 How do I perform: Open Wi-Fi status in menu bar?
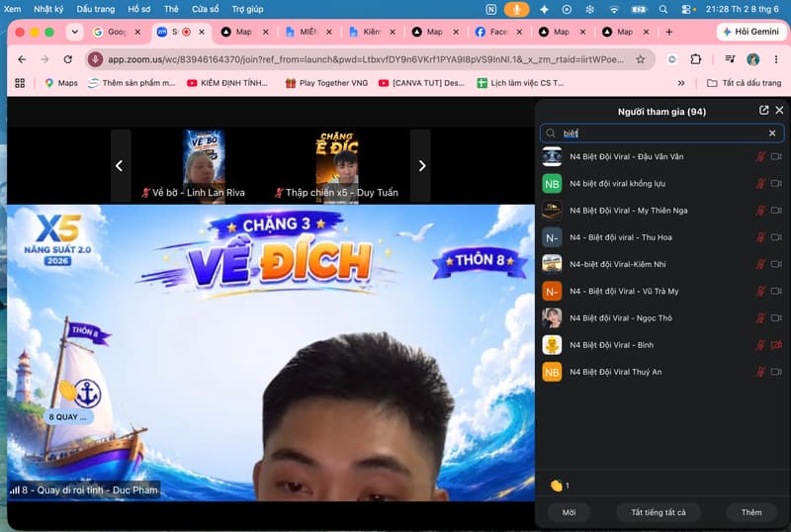pos(614,9)
